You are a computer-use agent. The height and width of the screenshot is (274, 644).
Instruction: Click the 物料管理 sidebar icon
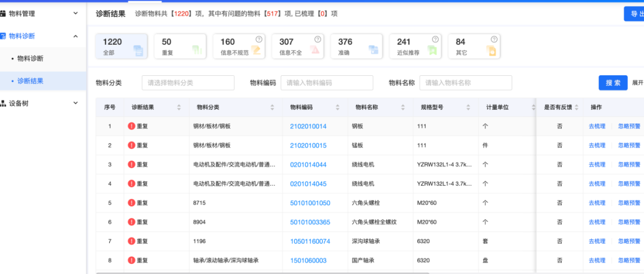2,14
